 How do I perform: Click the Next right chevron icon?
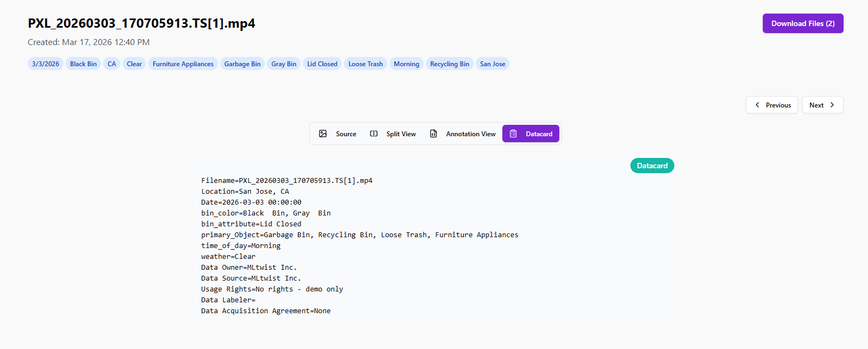tap(832, 105)
